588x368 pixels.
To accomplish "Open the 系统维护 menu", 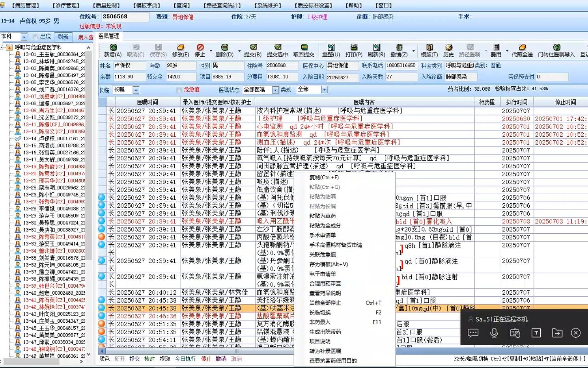I will point(268,6).
